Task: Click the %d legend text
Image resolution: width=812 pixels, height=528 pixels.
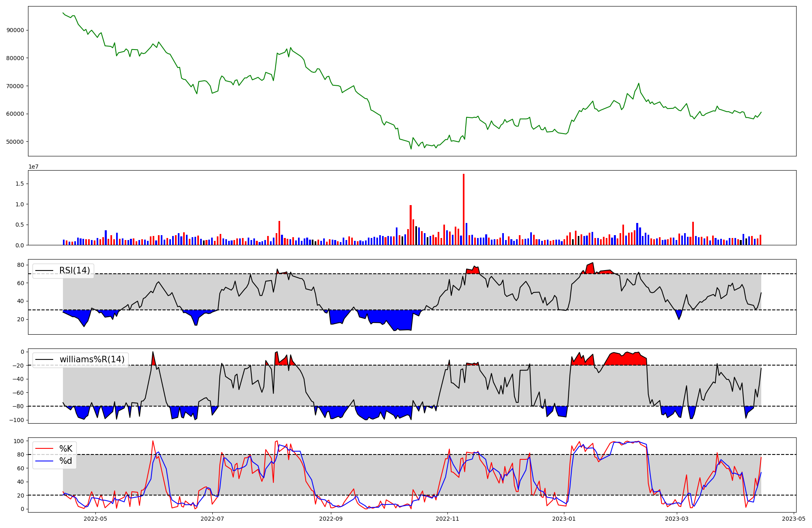Action: coord(66,461)
